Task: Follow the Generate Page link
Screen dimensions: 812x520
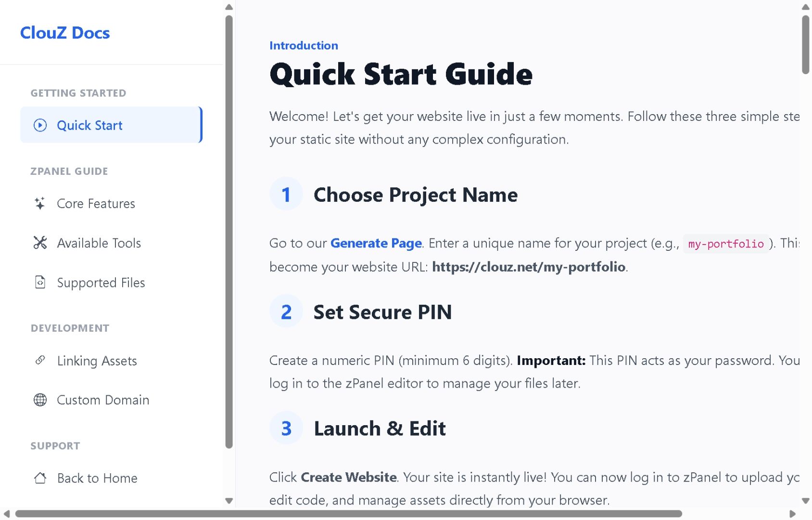Action: tap(376, 243)
